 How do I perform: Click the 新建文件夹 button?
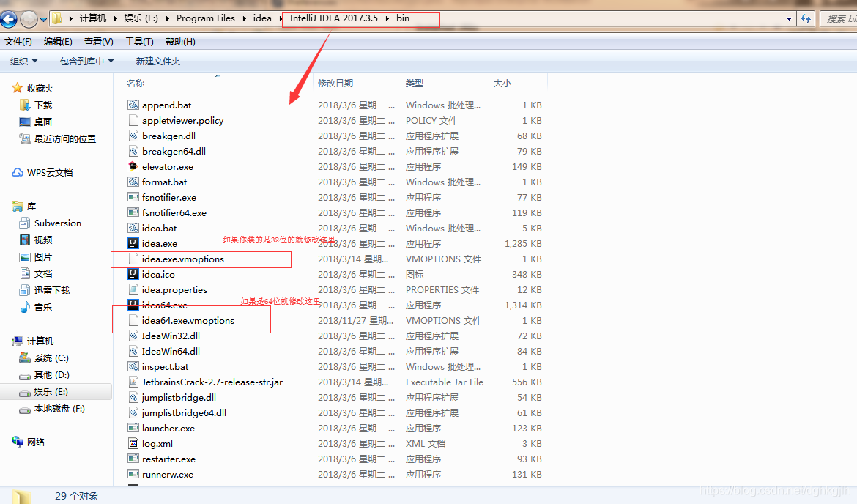pyautogui.click(x=158, y=62)
